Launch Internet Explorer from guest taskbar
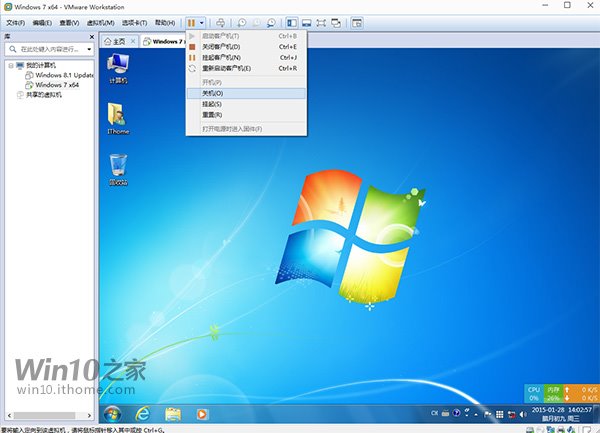This screenshot has width=600, height=433. (x=143, y=414)
